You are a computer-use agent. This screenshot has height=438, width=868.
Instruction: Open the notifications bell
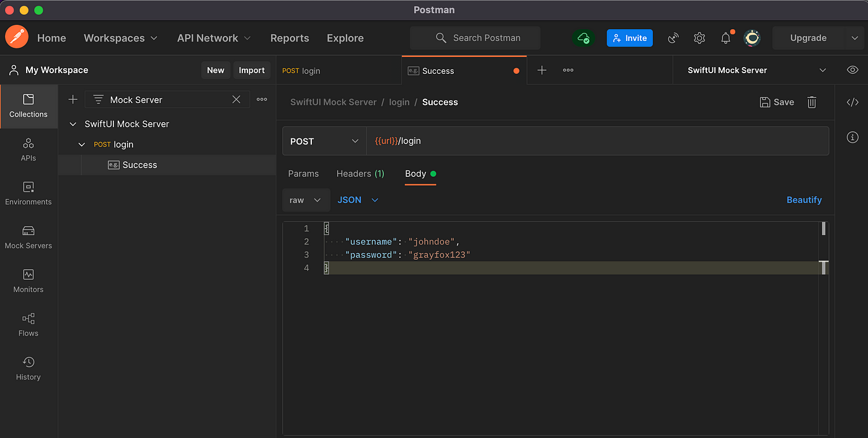pyautogui.click(x=726, y=38)
